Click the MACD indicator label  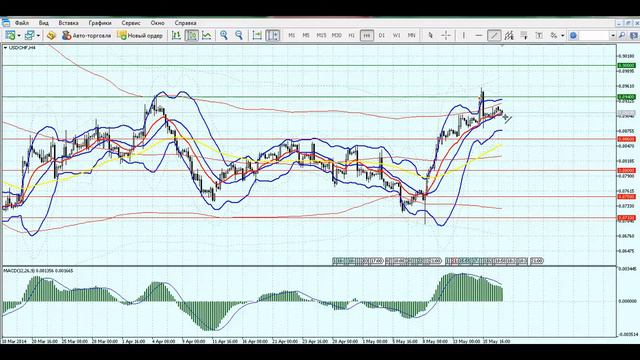[x=38, y=270]
